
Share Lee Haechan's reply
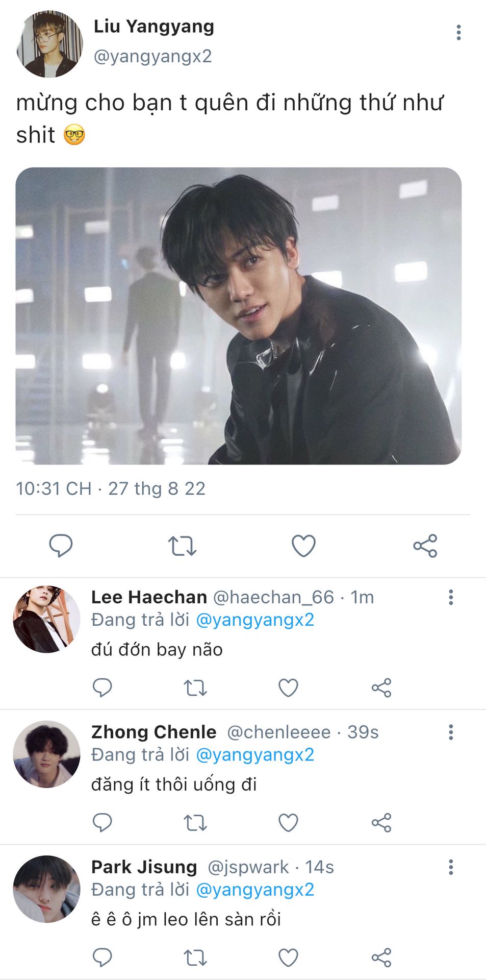(x=381, y=688)
